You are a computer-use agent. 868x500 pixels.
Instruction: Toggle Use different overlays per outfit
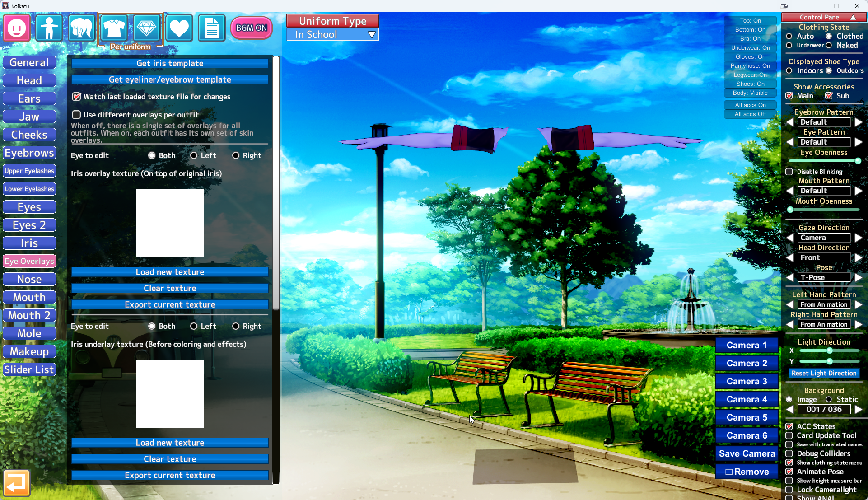(77, 115)
